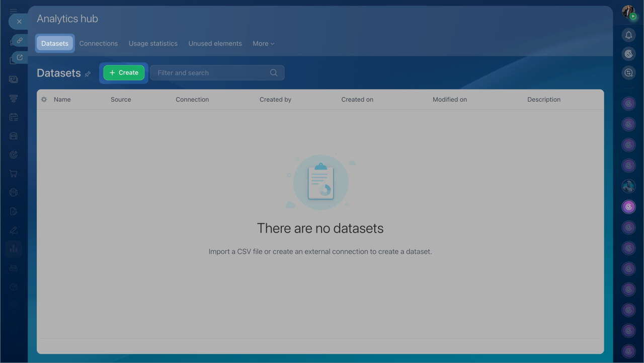Pin the Datasets page with pin icon
Screen dimensions: 644x363
click(88, 74)
